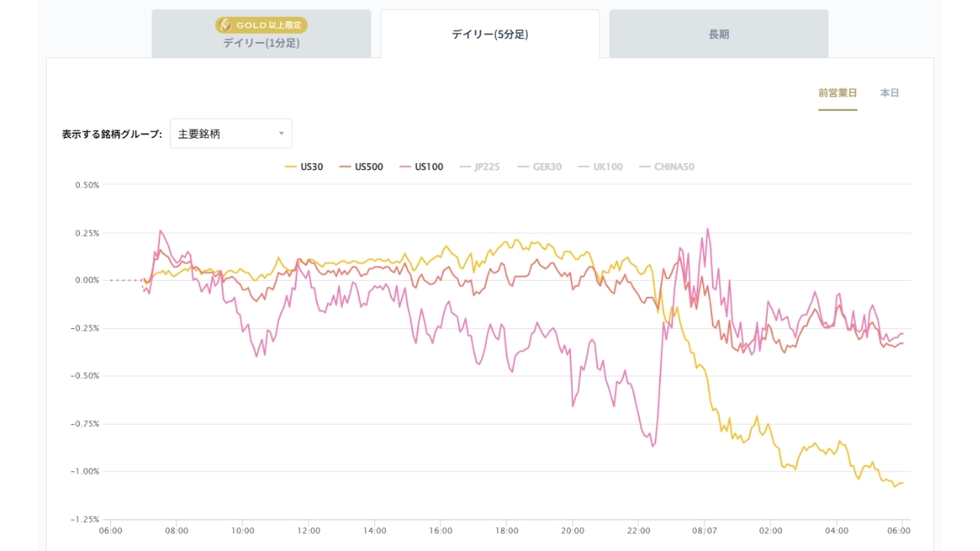Viewport: 980px width, 551px height.
Task: Enable UK100 series in legend
Action: tap(600, 167)
